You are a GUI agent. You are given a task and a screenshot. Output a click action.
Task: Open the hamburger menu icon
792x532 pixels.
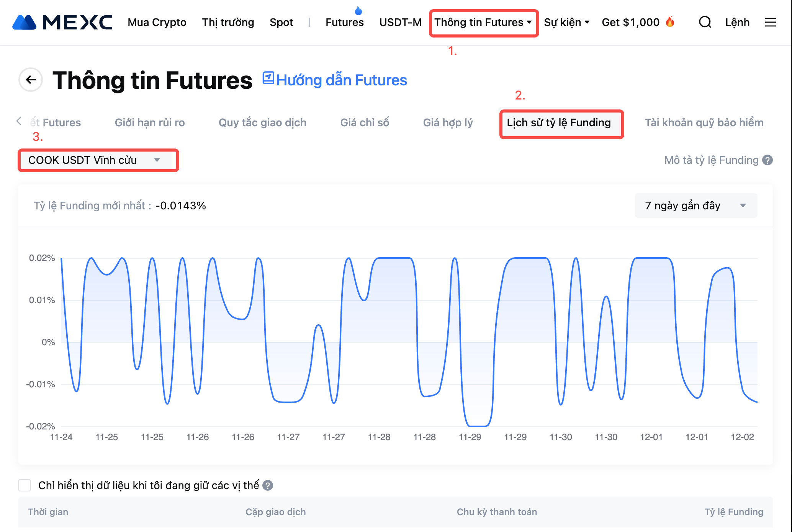pos(770,22)
